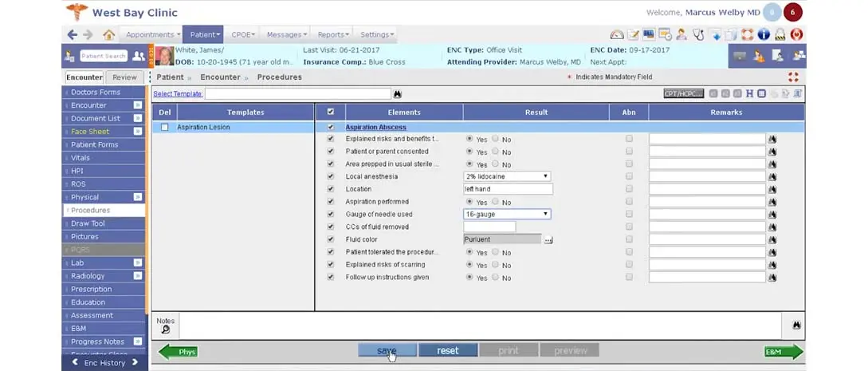Click binoculars icon in Fluid color remarks row
868x371 pixels.
(x=772, y=240)
